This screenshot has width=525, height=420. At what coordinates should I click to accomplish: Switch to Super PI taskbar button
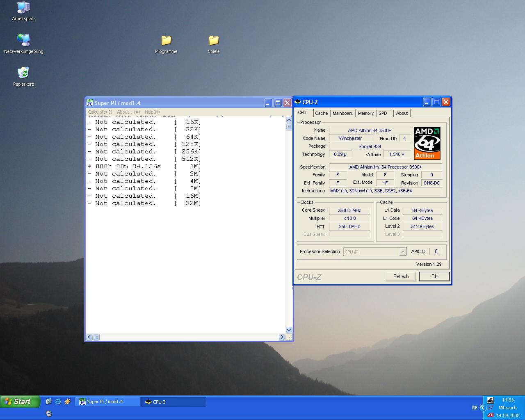pyautogui.click(x=107, y=402)
